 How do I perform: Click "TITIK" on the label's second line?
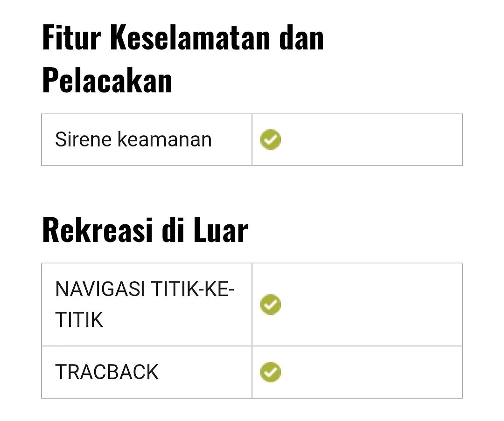click(x=79, y=320)
